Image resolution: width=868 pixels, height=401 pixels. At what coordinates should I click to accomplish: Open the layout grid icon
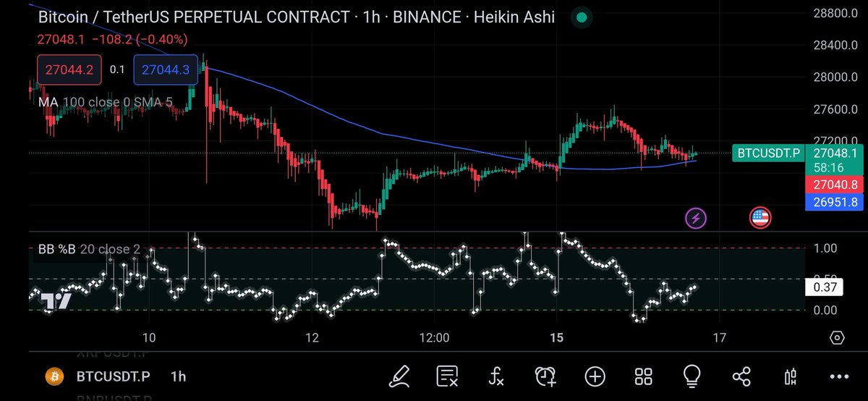(643, 376)
